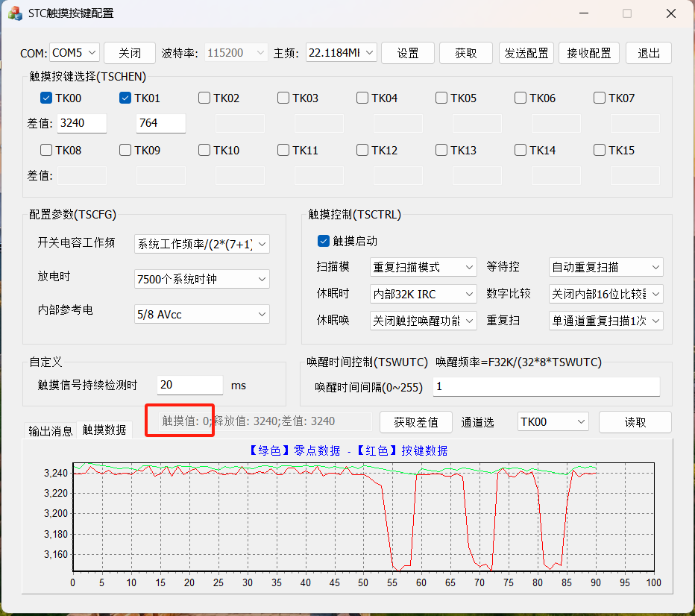Click the 读取 button
The width and height of the screenshot is (695, 616).
pyautogui.click(x=635, y=422)
